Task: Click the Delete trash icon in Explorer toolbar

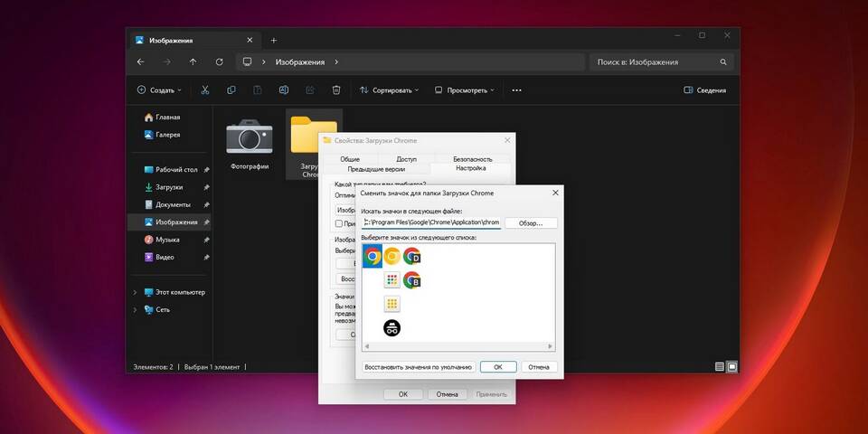Action: click(x=336, y=90)
